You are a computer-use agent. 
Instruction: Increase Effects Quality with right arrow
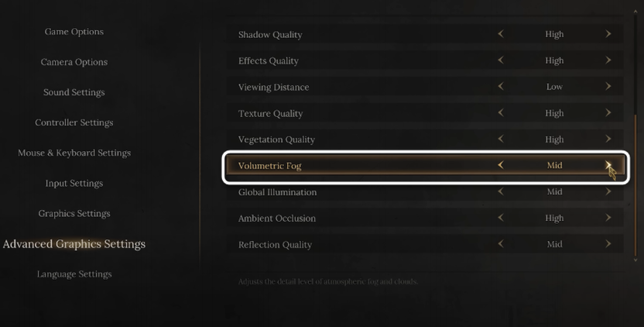click(x=608, y=60)
